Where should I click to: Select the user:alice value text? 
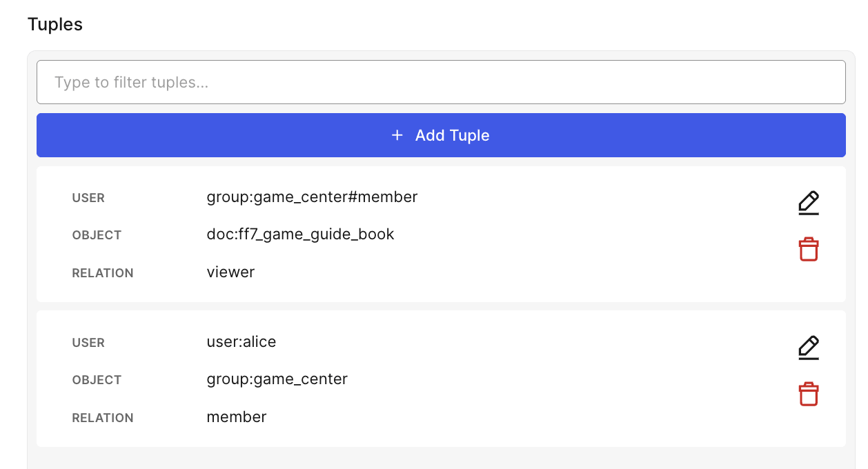click(x=241, y=342)
